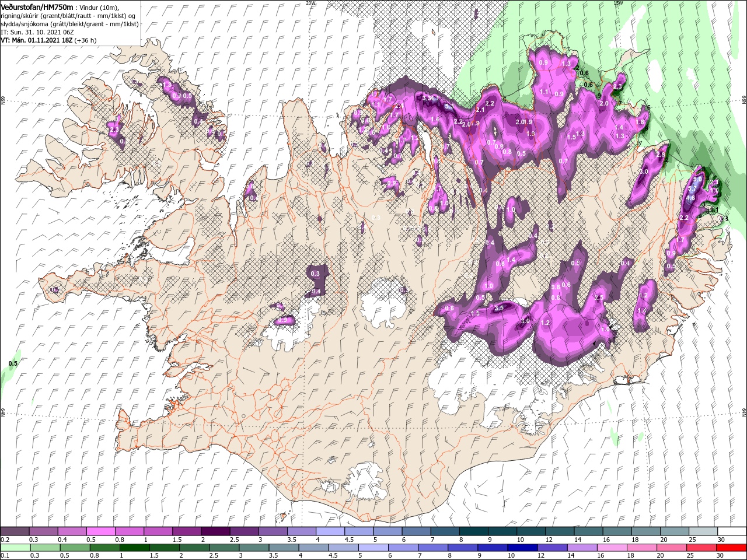This screenshot has width=747, height=560.
Task: Pick the white snow swatch at 30
Action: coord(732,531)
